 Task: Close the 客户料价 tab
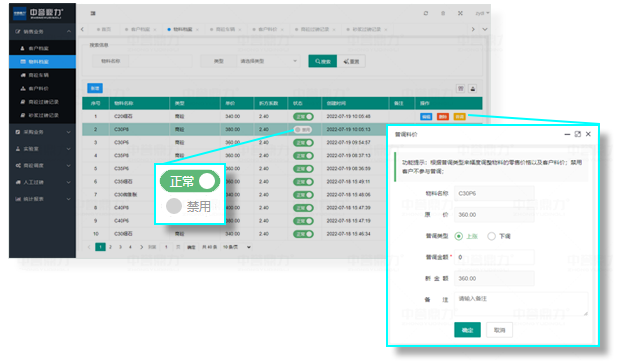click(x=282, y=30)
